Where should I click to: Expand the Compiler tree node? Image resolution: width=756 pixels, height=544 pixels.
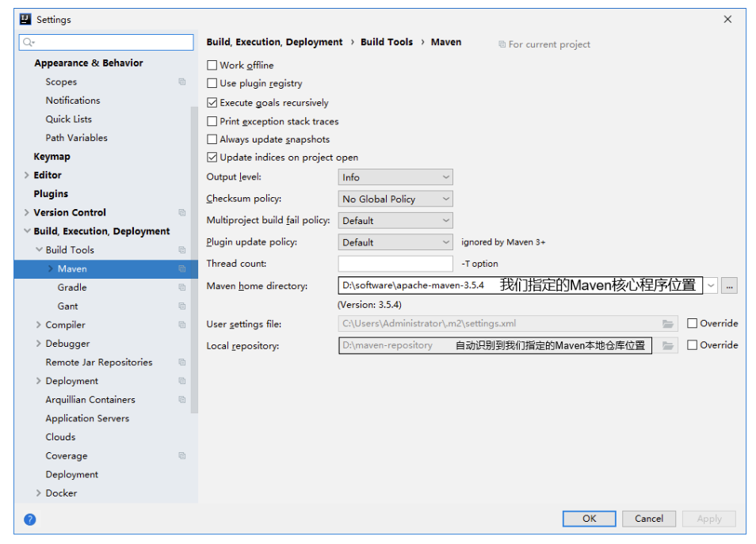39,325
